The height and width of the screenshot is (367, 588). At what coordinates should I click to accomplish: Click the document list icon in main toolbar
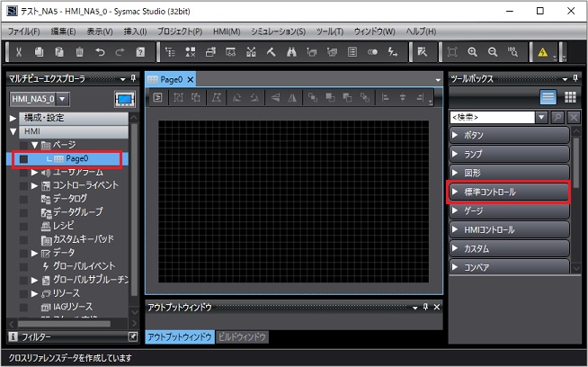[352, 52]
